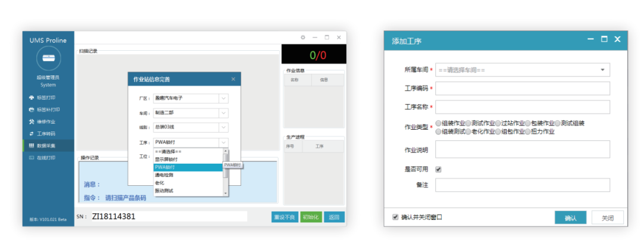Click the SN input field with ZI18114381

[x=168, y=216]
